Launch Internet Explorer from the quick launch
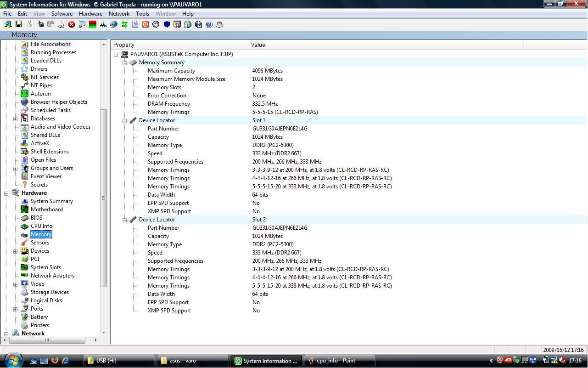Viewport: 588px width, 368px height. click(x=65, y=361)
